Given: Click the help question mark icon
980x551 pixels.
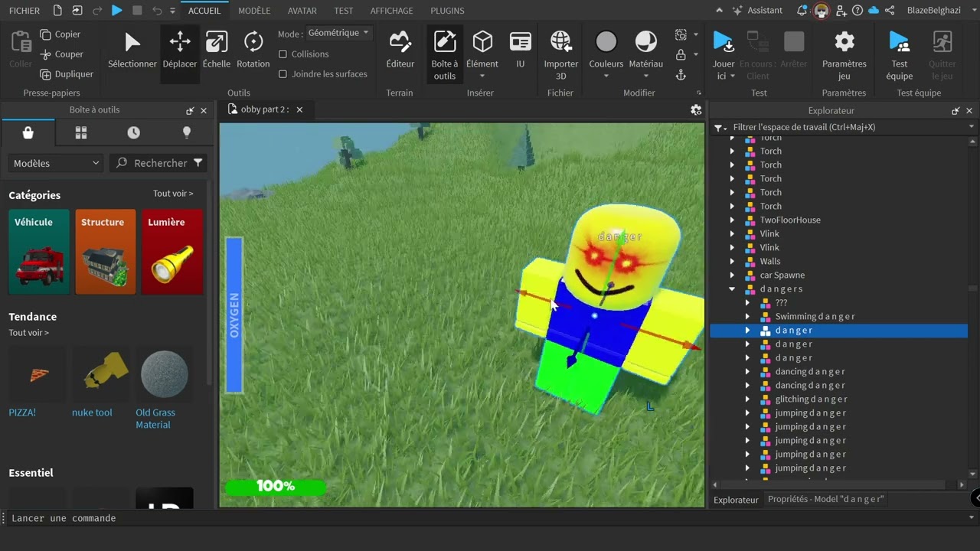Looking at the screenshot, I should 857,11.
